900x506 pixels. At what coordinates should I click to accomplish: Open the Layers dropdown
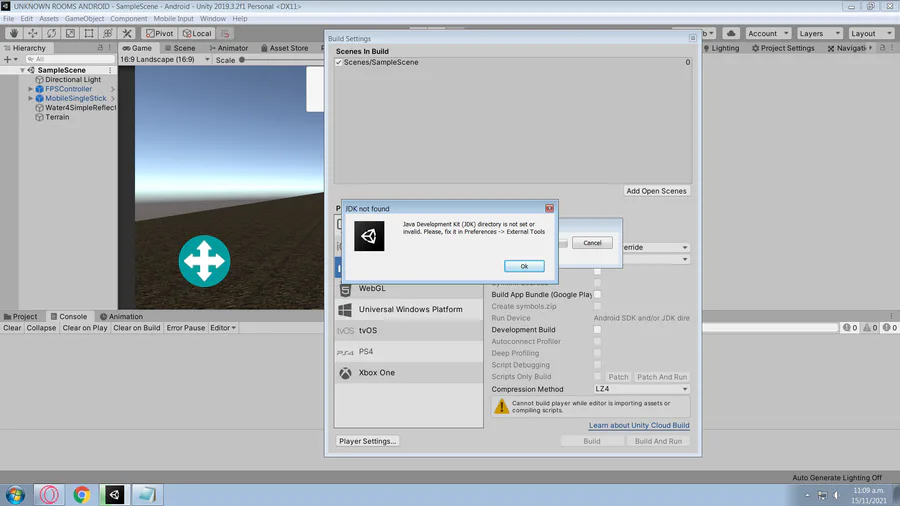point(819,33)
